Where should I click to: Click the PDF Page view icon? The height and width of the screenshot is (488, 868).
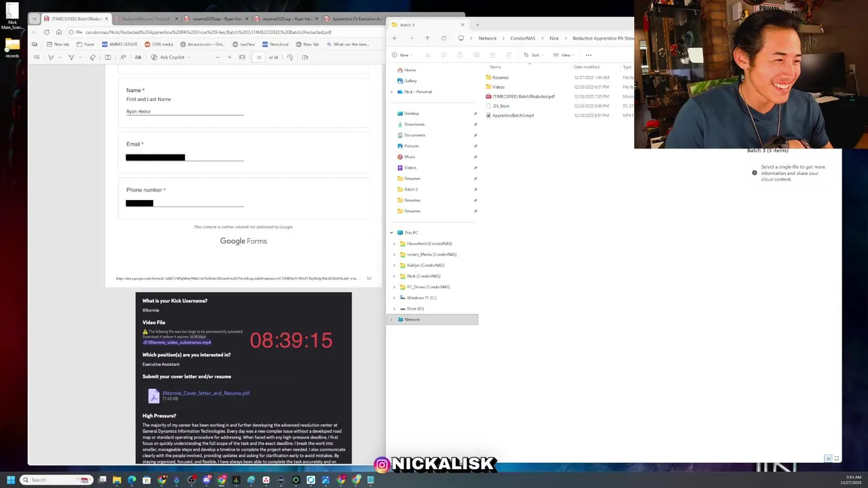pos(305,57)
